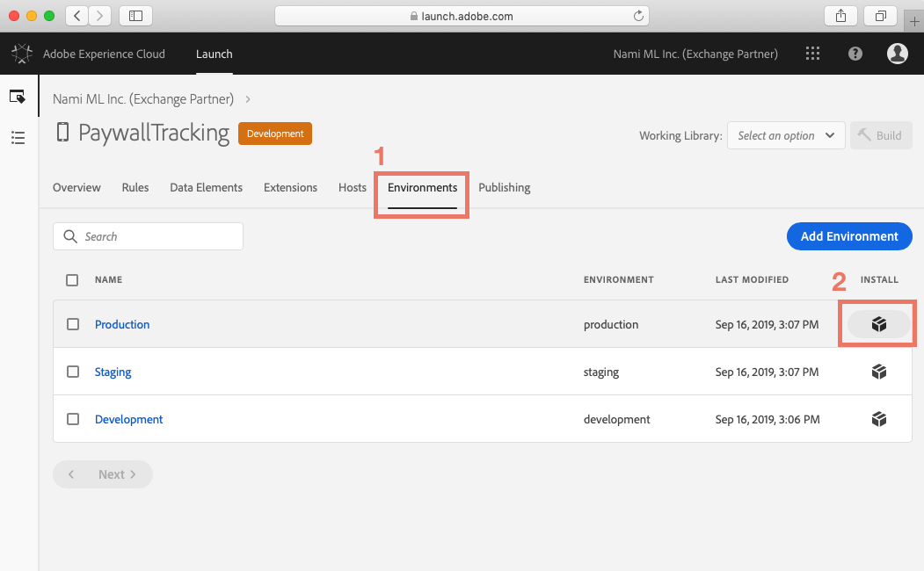This screenshot has height=571, width=924.
Task: Click the 'staging' environment type cell
Action: (x=601, y=372)
